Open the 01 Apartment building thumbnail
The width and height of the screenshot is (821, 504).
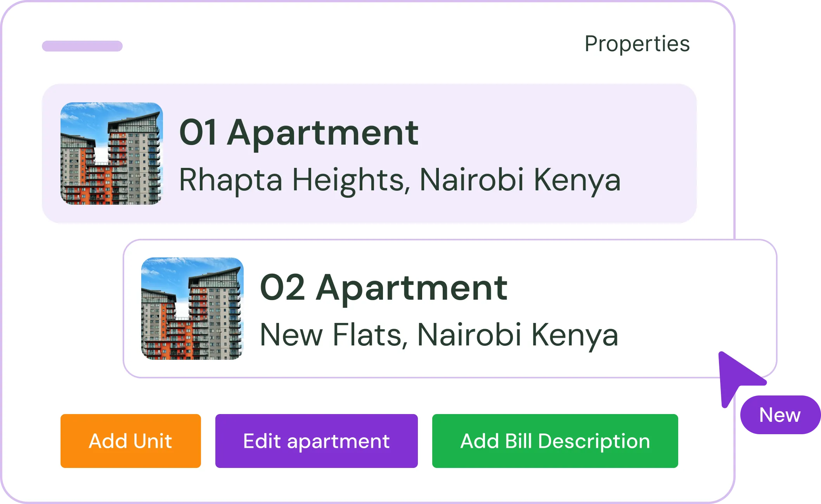click(x=112, y=154)
